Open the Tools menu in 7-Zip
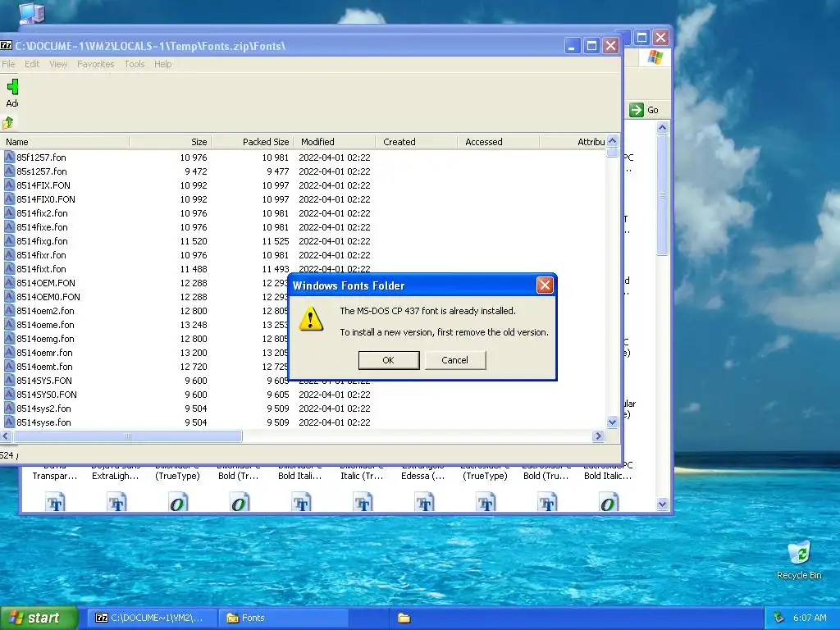Image resolution: width=840 pixels, height=630 pixels. point(135,64)
